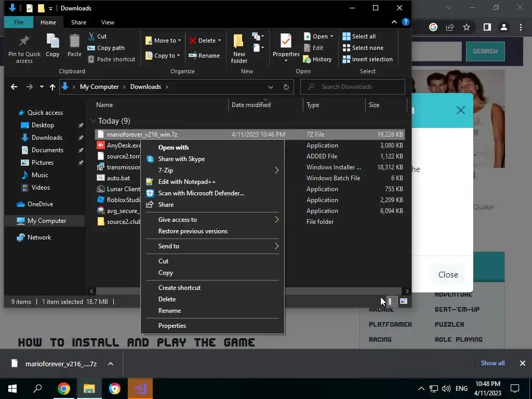Collapse the Today (9) group
The height and width of the screenshot is (399, 532).
(x=93, y=121)
